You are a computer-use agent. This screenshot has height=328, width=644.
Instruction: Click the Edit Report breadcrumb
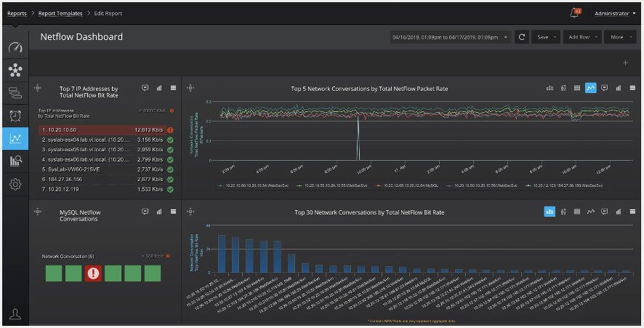click(x=108, y=14)
